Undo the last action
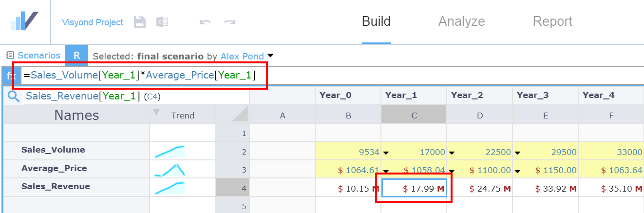The width and height of the screenshot is (644, 213). (206, 22)
